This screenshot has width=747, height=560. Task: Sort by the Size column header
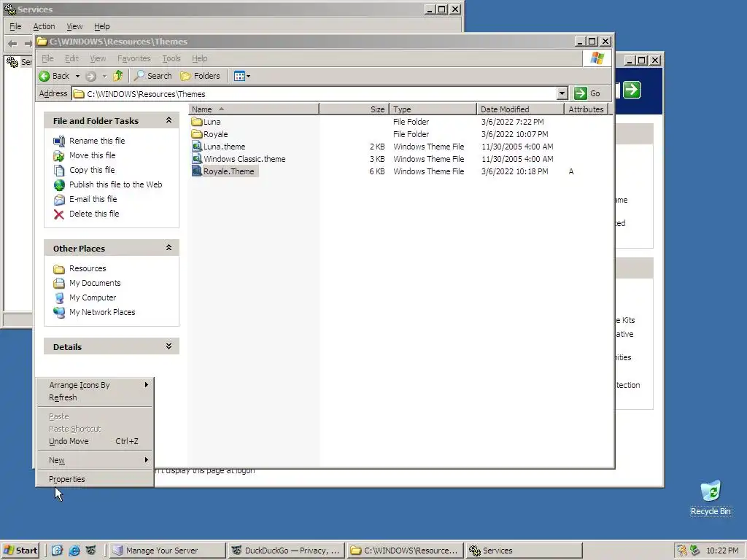[x=354, y=109]
